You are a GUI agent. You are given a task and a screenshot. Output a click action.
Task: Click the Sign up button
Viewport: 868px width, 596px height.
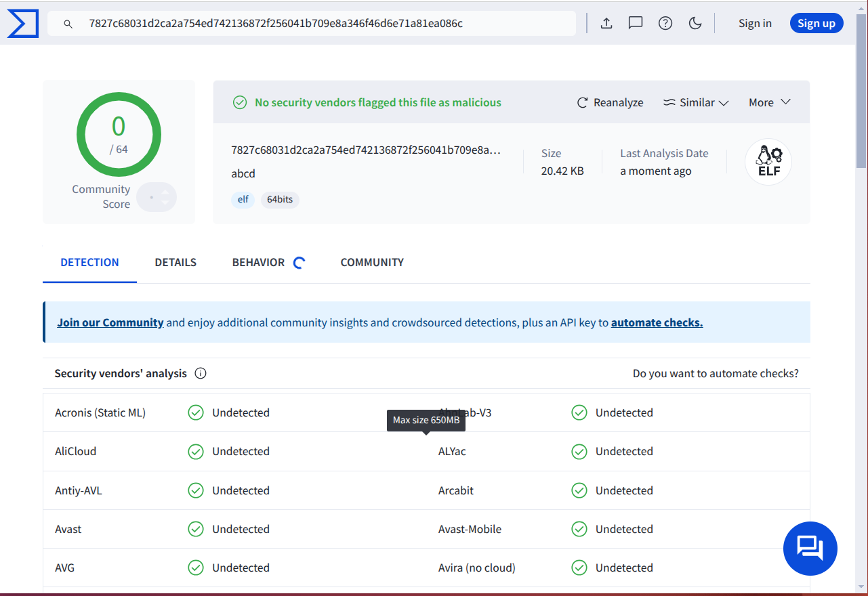click(817, 23)
